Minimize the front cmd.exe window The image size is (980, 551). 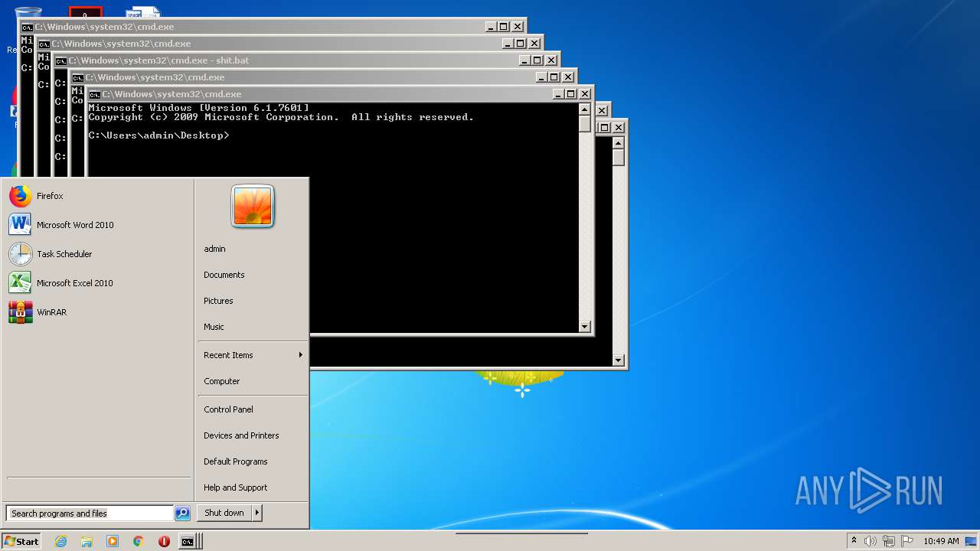[558, 94]
